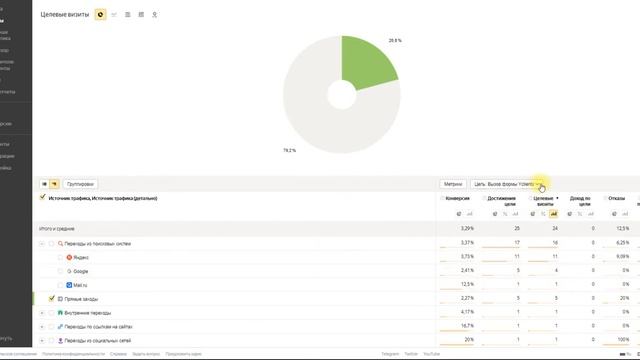
Task: Sort by the Конверсия column header
Action: (x=458, y=198)
